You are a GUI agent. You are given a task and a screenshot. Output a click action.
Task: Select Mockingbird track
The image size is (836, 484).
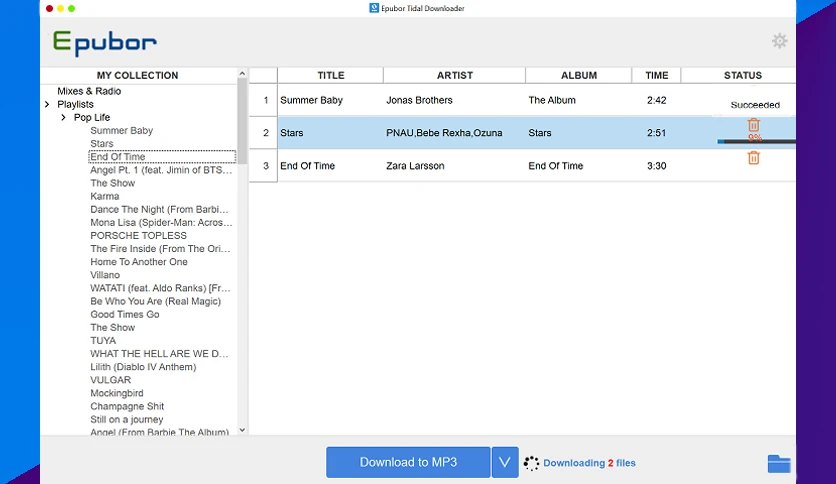click(x=117, y=393)
